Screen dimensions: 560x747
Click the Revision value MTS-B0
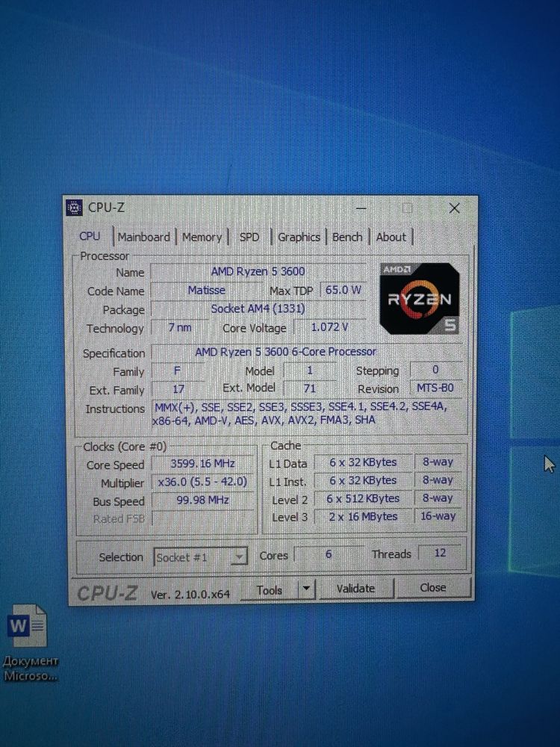coord(435,388)
